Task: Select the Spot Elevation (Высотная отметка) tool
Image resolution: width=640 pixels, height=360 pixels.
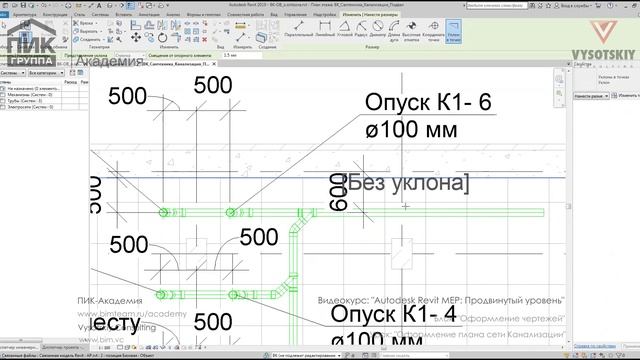Action: click(411, 31)
